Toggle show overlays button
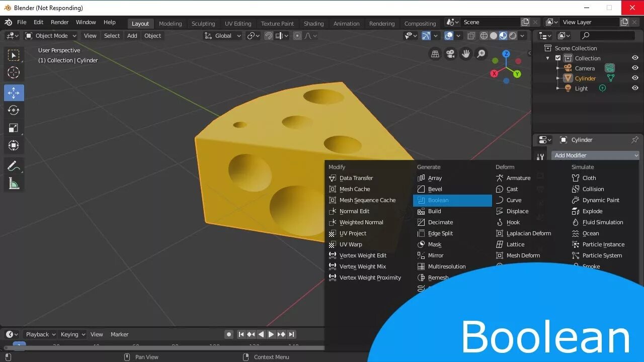This screenshot has height=362, width=644. click(449, 36)
